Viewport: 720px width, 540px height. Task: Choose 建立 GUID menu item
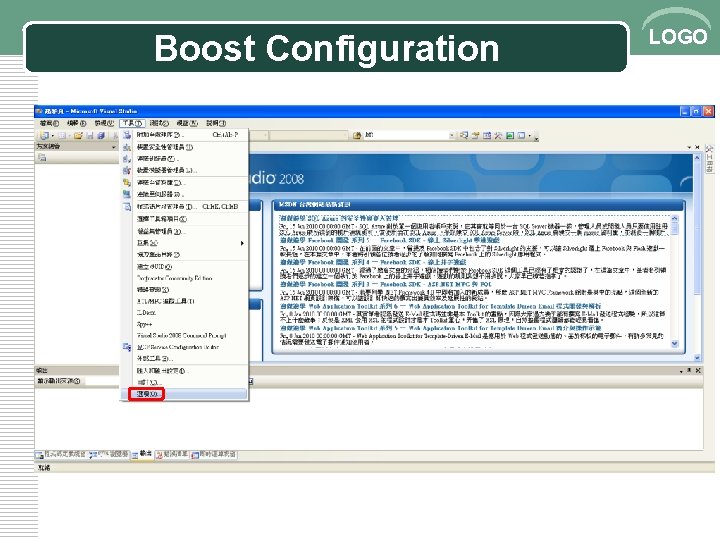(x=184, y=266)
